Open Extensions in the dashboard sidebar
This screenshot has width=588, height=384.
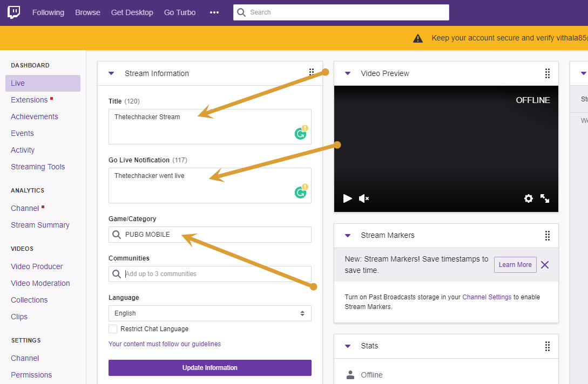pyautogui.click(x=29, y=100)
